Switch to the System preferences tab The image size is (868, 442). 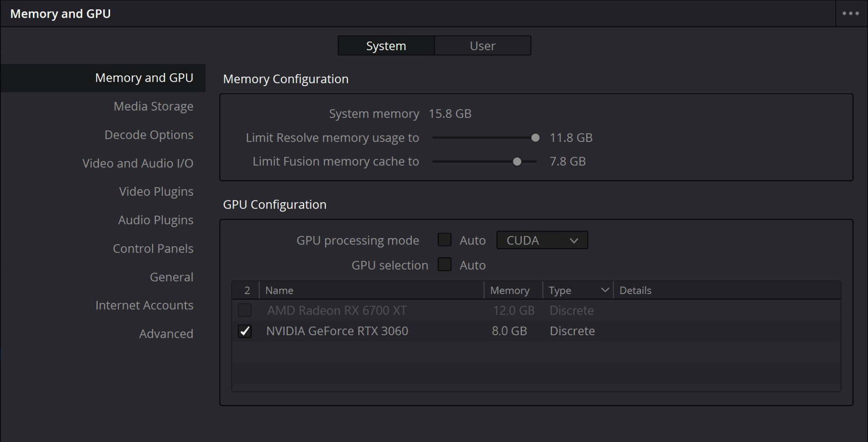[386, 45]
